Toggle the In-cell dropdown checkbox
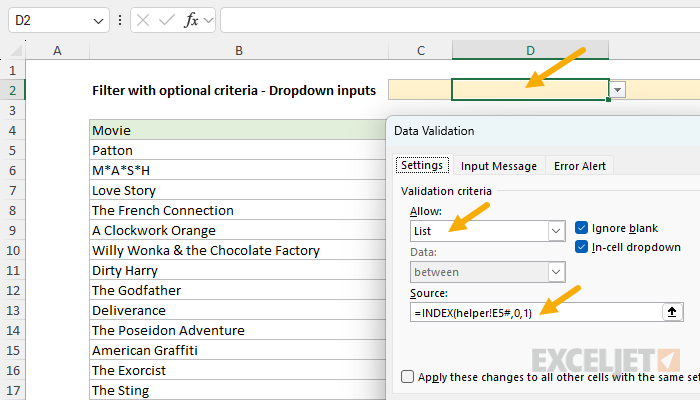The height and width of the screenshot is (400, 700). [581, 246]
